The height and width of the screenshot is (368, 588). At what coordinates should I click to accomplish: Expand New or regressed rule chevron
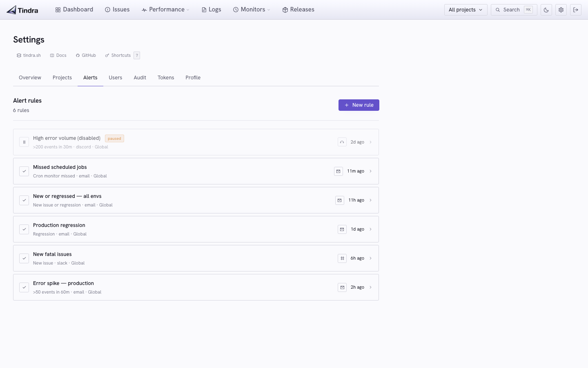point(371,200)
